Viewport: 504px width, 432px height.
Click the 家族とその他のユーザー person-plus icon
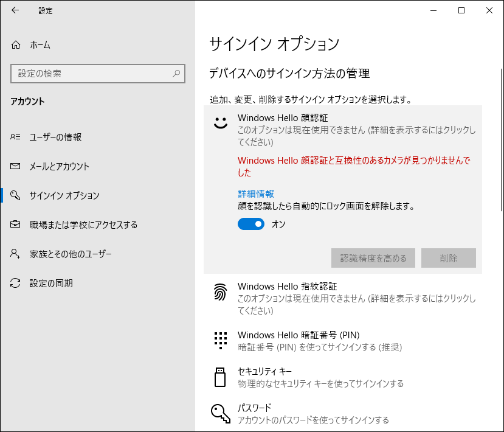click(15, 254)
